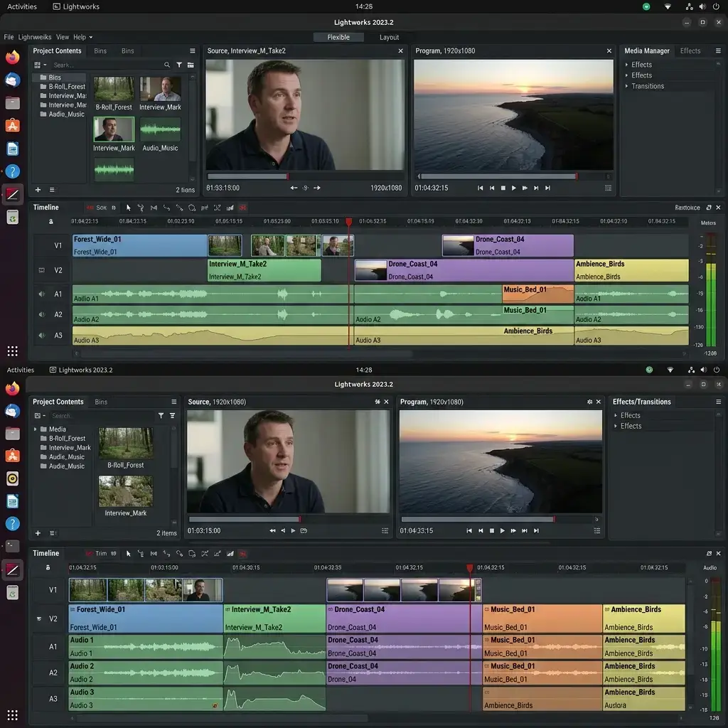Select the B-Roll_Forest bin in the top window's tree
This screenshot has width=728, height=728.
(x=63, y=86)
